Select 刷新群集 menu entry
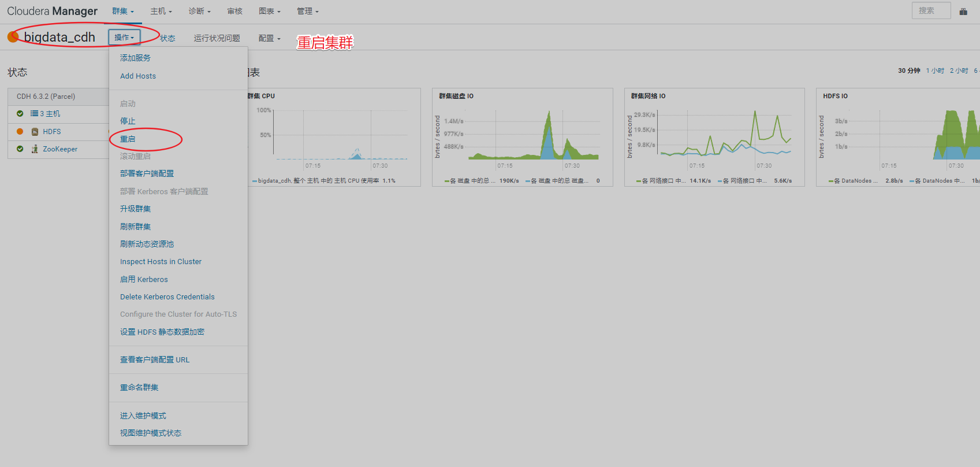Screen dimensions: 980x467 (135, 227)
